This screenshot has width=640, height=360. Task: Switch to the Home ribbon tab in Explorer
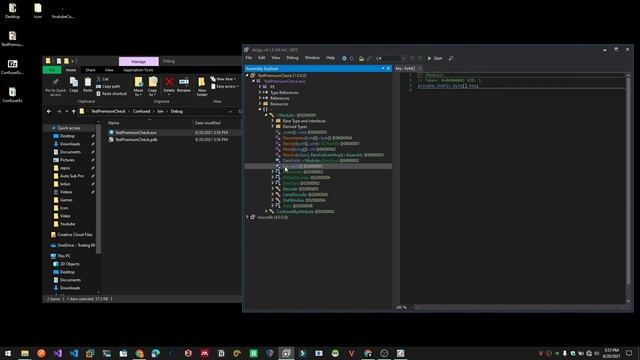(71, 70)
